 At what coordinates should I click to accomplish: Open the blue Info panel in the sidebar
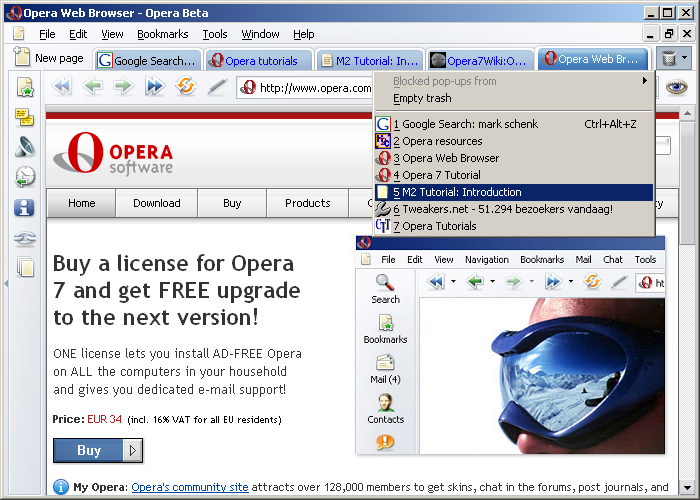[25, 207]
